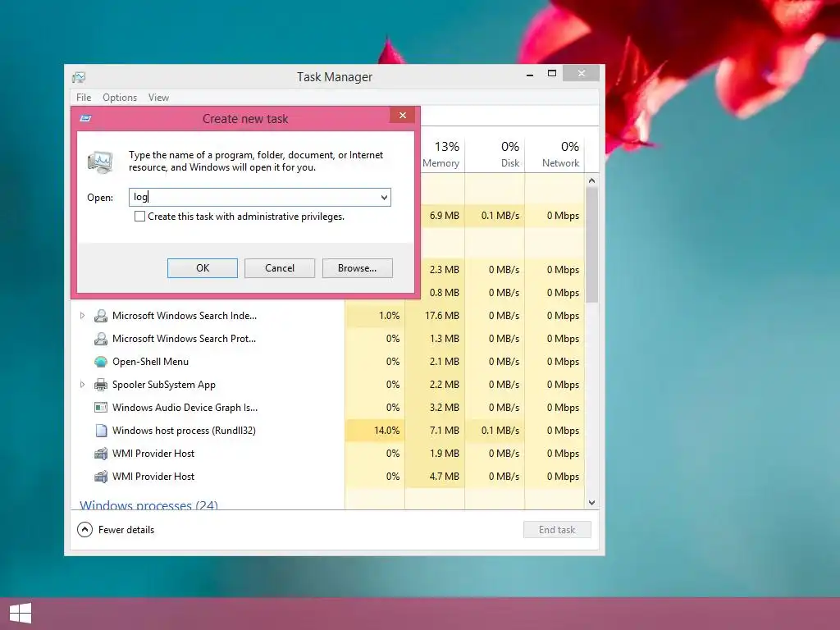
Task: Expand the Microsoft Windows Search Indexer row
Action: pos(82,316)
